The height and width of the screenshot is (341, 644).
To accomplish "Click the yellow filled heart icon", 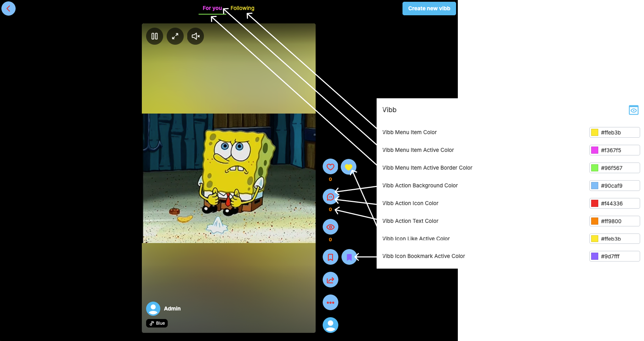I will (348, 166).
